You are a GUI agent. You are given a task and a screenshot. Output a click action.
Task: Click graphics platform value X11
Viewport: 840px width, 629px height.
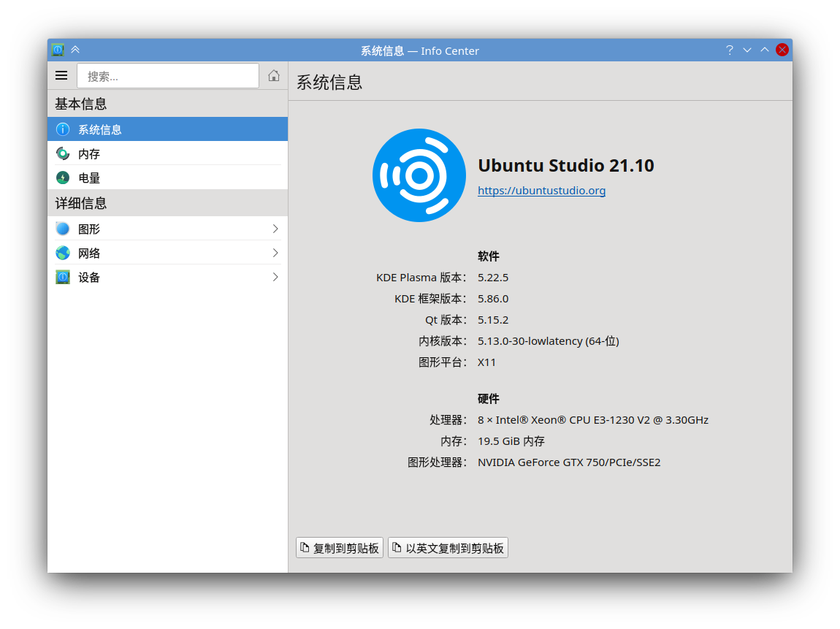[486, 362]
